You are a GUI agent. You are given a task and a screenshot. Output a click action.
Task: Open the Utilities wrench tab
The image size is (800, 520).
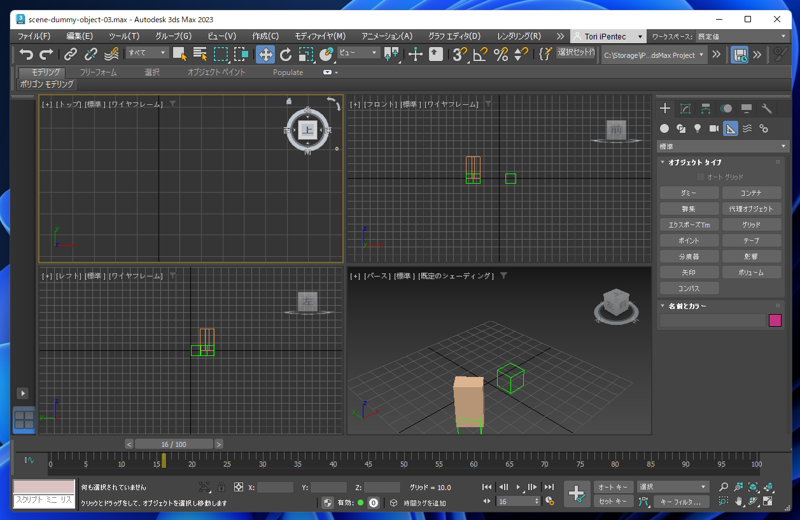coord(767,108)
